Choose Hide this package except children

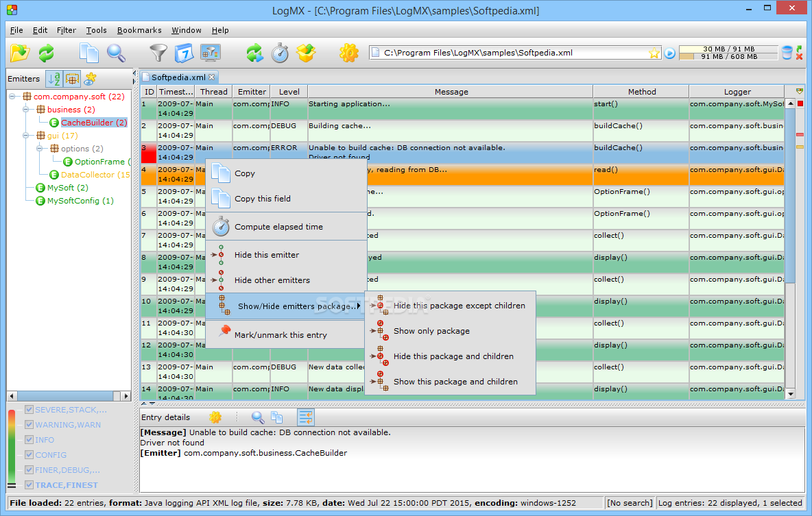(x=450, y=306)
